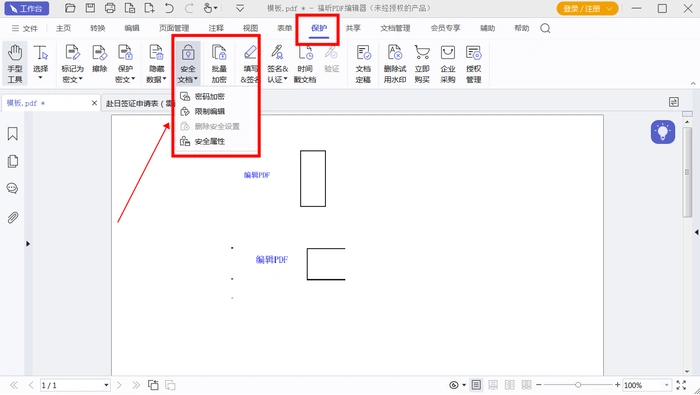
Task: Open 企业采购 enterprise purchase
Action: (448, 63)
